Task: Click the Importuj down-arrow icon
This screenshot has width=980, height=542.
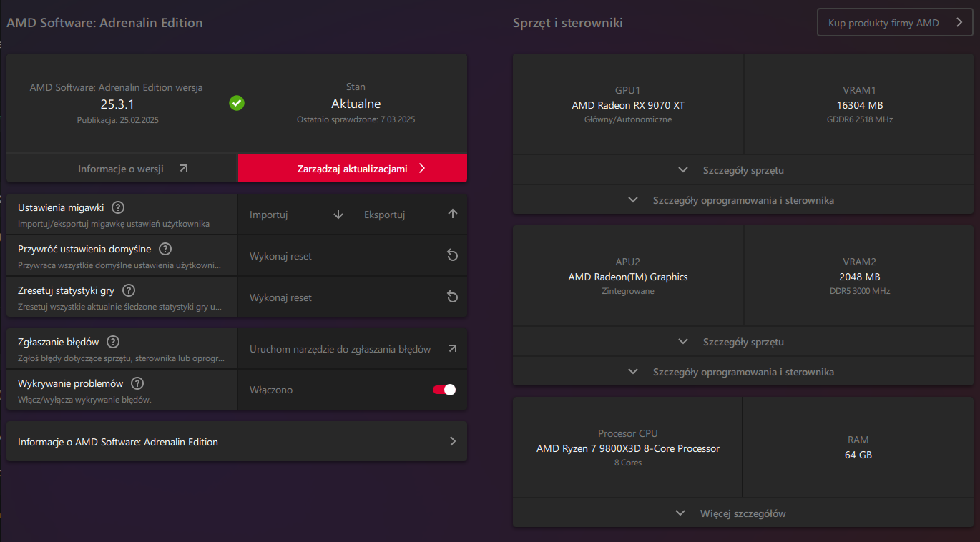Action: (x=338, y=215)
